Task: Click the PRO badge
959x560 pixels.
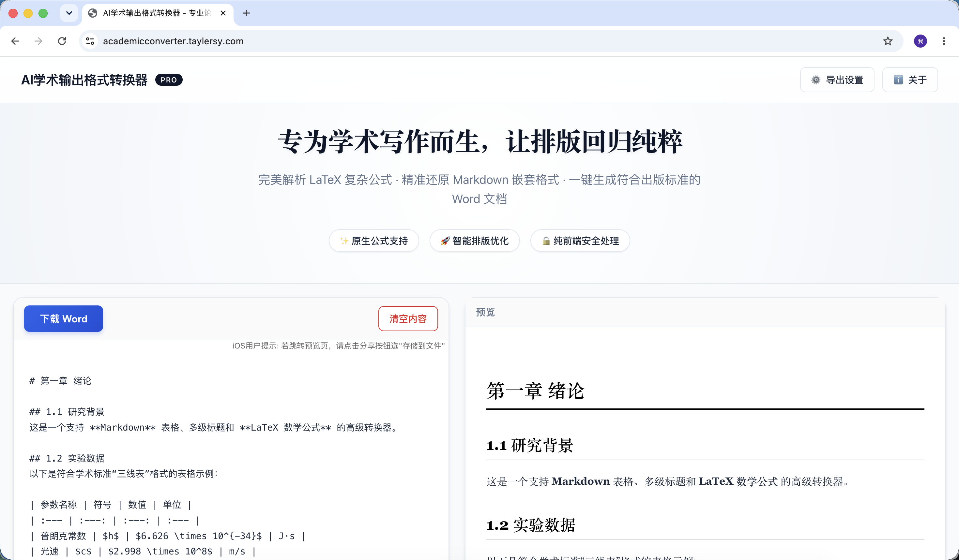Action: pyautogui.click(x=169, y=80)
